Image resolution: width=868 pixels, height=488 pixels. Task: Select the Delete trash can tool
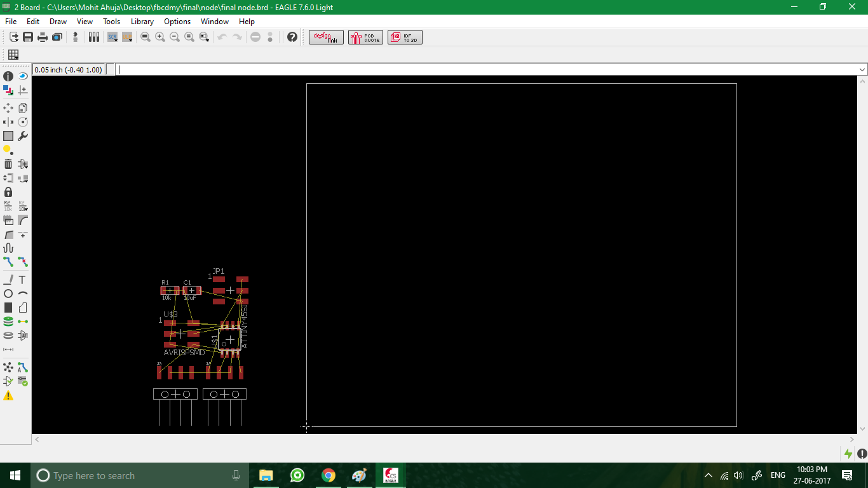coord(8,164)
